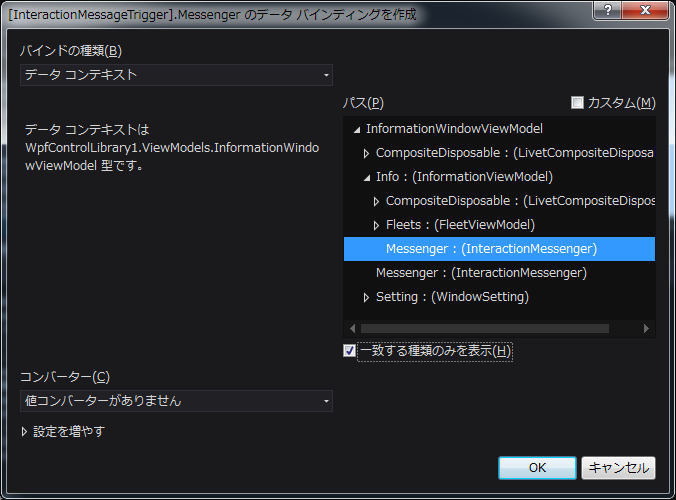Screen dimensions: 676x500
Task: Click the コンバーター(C) label
Action: tap(65, 377)
